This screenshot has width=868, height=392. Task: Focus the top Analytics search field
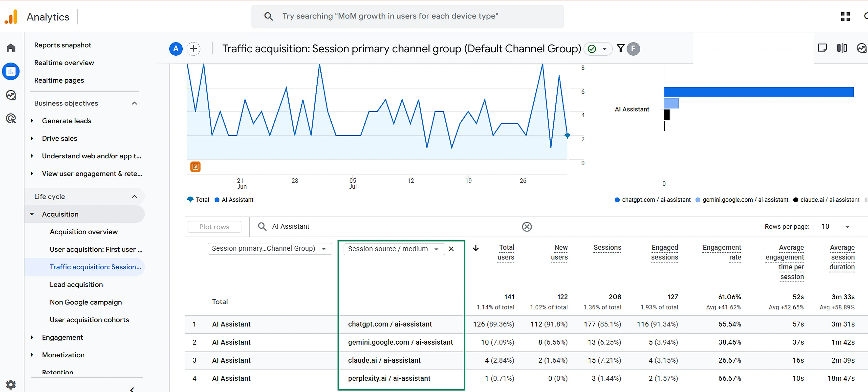pos(407,16)
